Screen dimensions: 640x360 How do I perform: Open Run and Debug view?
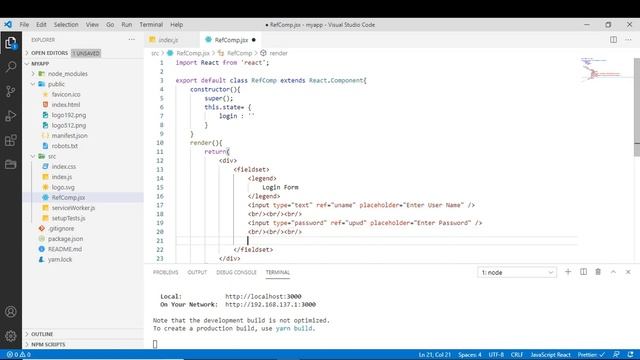tap(11, 116)
